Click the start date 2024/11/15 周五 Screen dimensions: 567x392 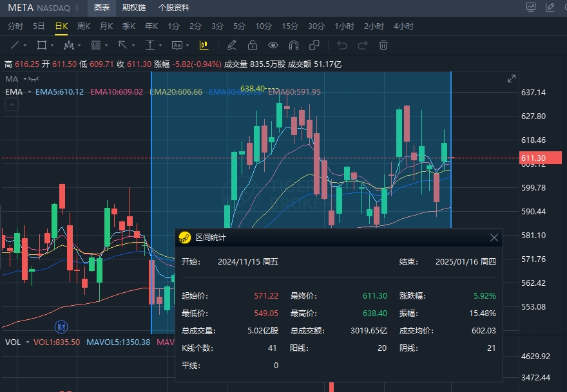click(x=248, y=261)
